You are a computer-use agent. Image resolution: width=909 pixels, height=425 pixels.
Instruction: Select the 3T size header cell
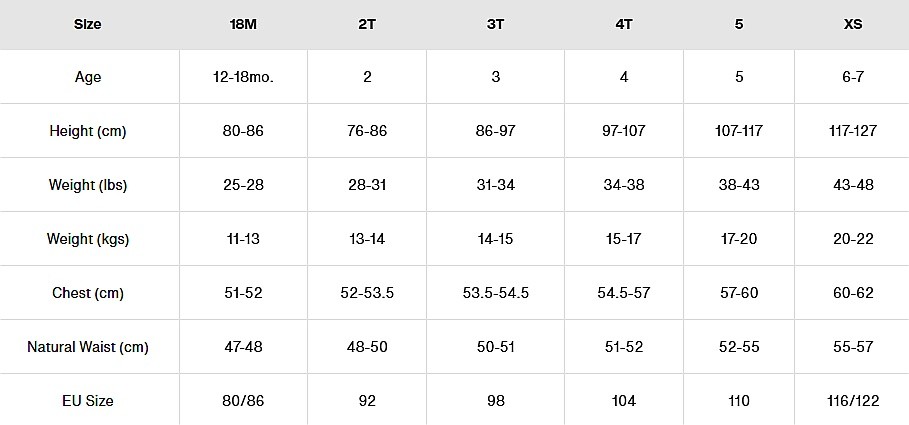coord(495,24)
